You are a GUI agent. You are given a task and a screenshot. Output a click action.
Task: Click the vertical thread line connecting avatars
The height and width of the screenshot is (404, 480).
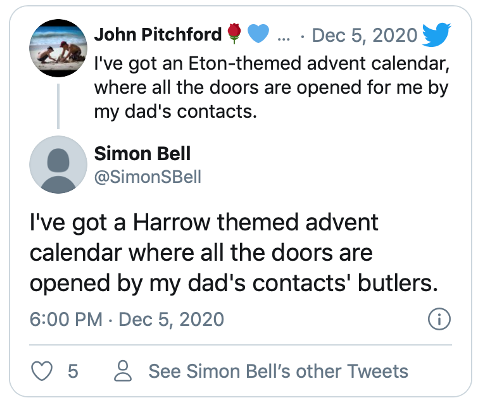click(58, 106)
